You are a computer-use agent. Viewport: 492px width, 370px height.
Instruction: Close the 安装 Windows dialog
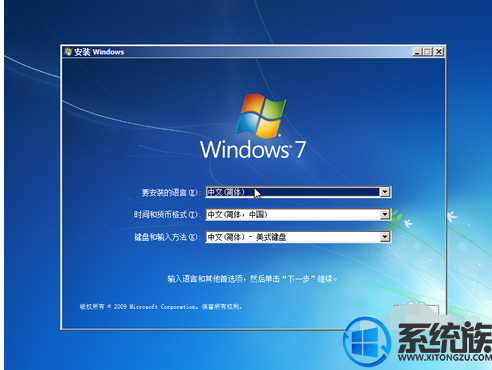(x=439, y=52)
